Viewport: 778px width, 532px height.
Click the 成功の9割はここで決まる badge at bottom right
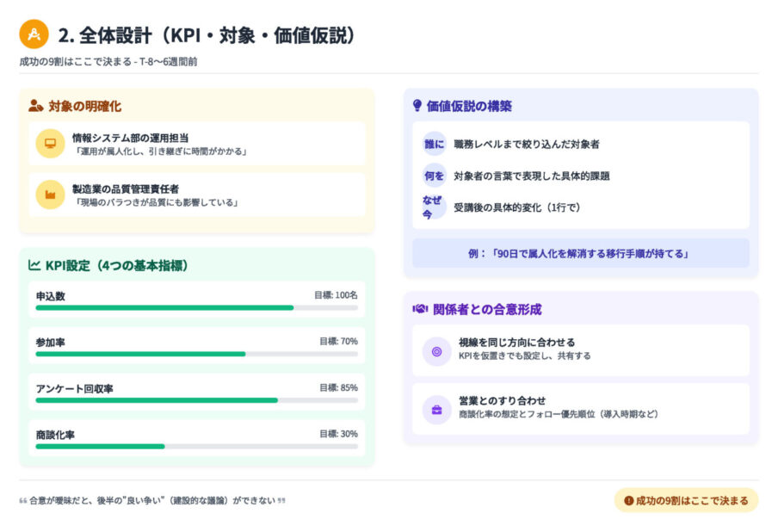686,500
